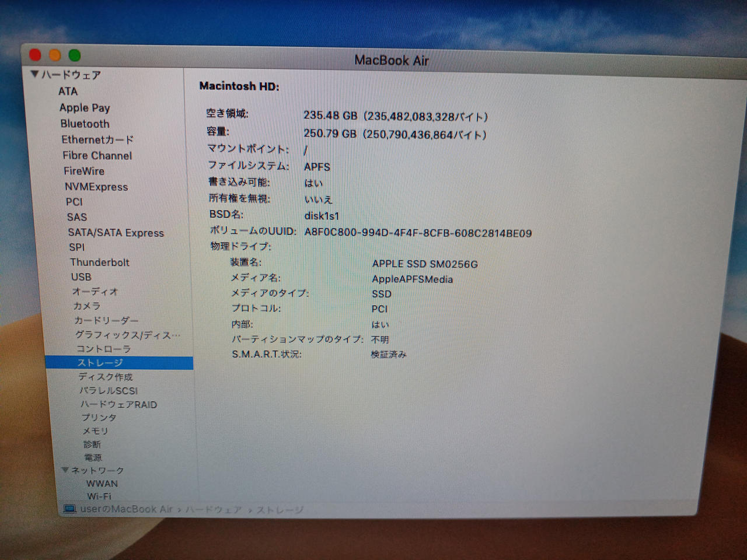The width and height of the screenshot is (747, 560).
Task: Select ディスク作成 in the sidebar
Action: coord(106,377)
